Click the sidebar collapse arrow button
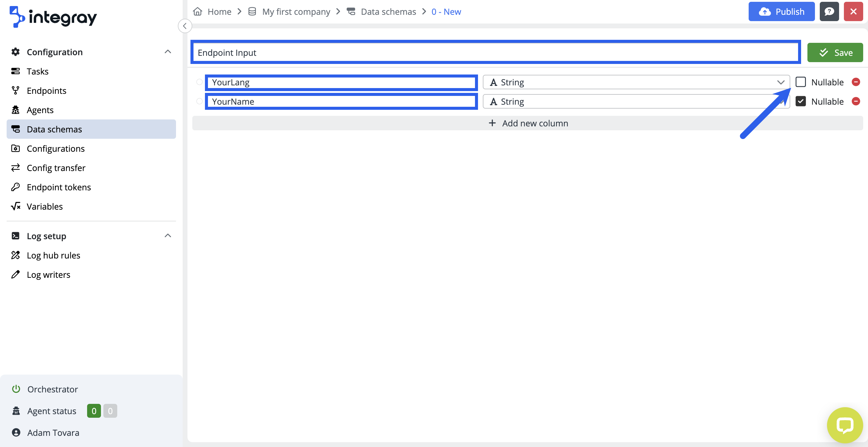The height and width of the screenshot is (447, 868). [x=185, y=26]
